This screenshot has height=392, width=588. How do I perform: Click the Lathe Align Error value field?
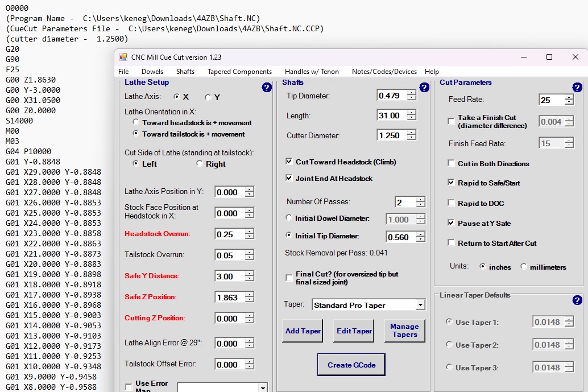[x=230, y=344]
